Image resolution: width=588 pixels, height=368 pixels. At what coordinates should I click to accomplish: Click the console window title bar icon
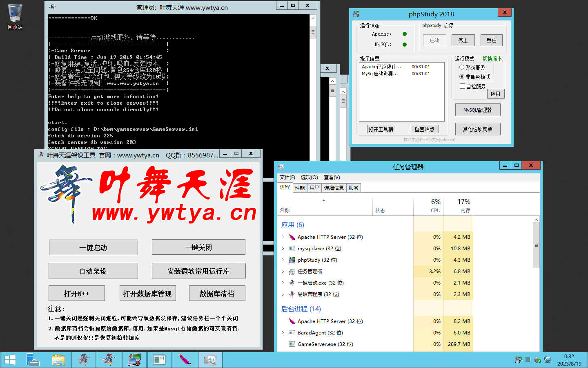tap(52, 7)
